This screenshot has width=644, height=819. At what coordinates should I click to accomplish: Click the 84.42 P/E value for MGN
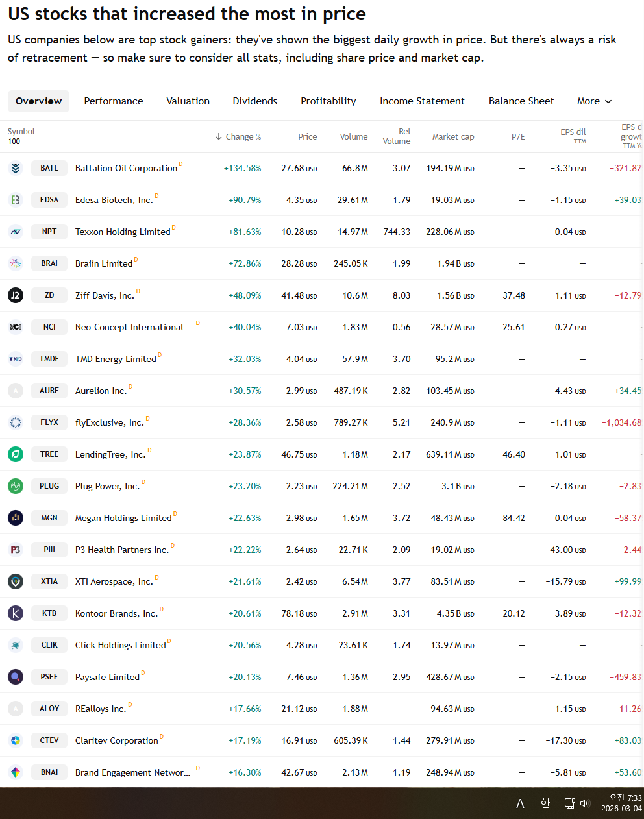coord(514,518)
